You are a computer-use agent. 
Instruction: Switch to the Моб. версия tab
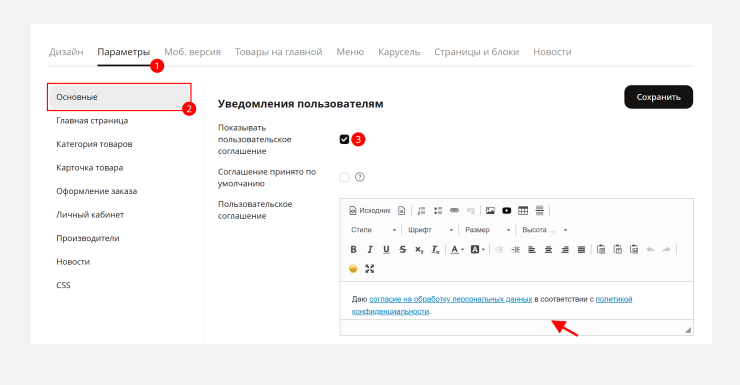click(193, 52)
